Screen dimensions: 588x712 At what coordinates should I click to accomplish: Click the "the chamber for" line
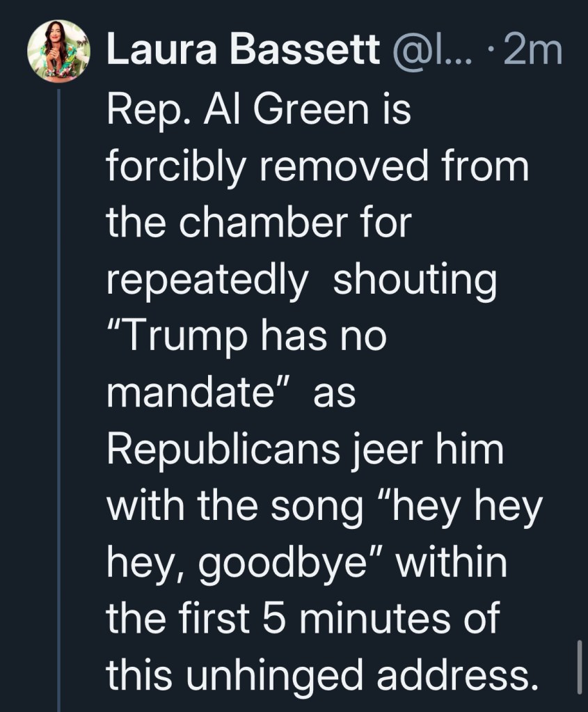click(x=259, y=224)
